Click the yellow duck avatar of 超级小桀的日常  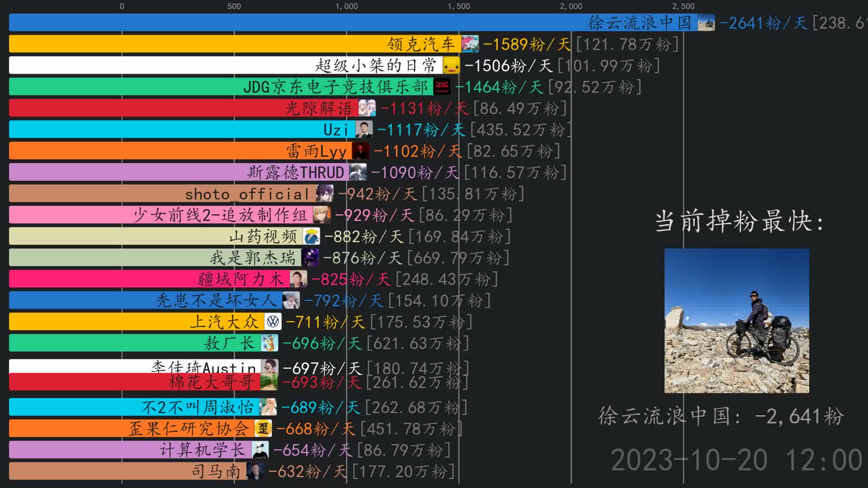pos(451,65)
